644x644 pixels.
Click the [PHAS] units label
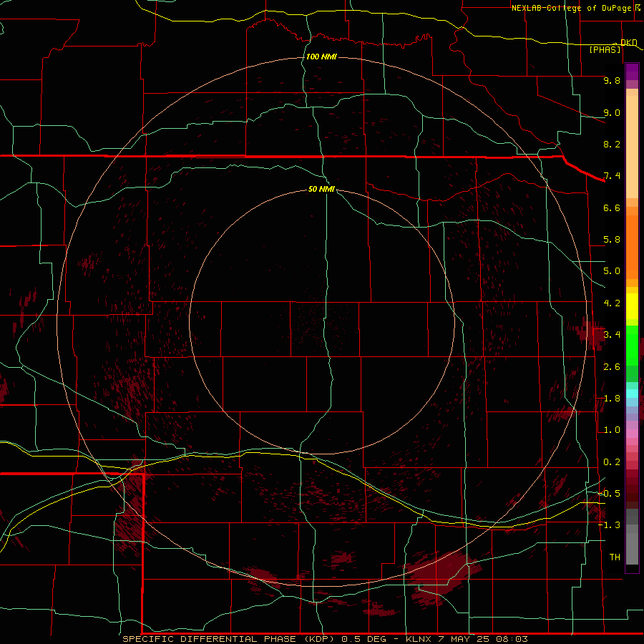[x=605, y=49]
